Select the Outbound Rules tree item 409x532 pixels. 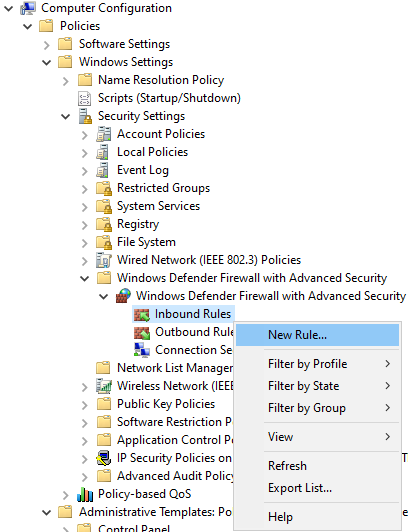tap(194, 332)
